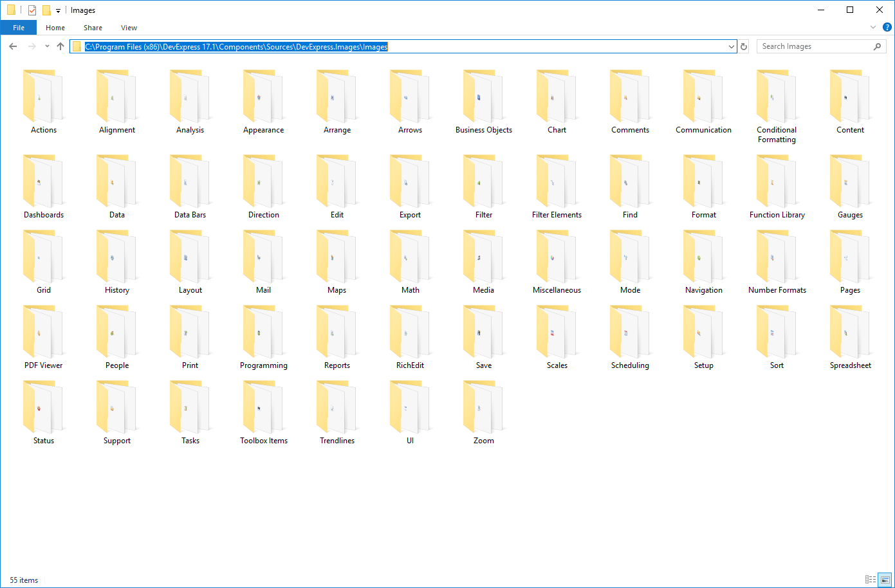
Task: Select the Zoom folder
Action: click(x=484, y=413)
